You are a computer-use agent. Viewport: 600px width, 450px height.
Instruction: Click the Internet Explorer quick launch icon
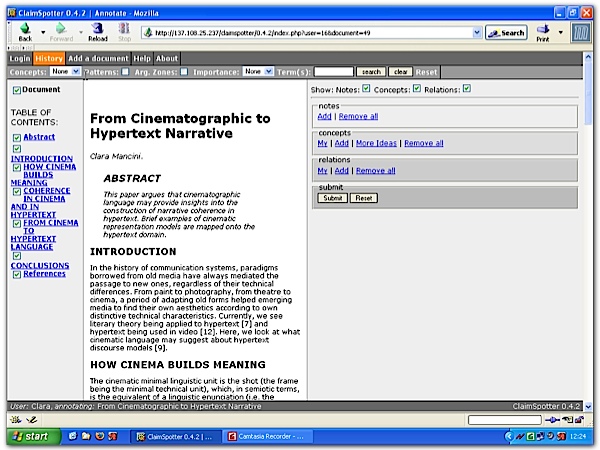coord(73,436)
